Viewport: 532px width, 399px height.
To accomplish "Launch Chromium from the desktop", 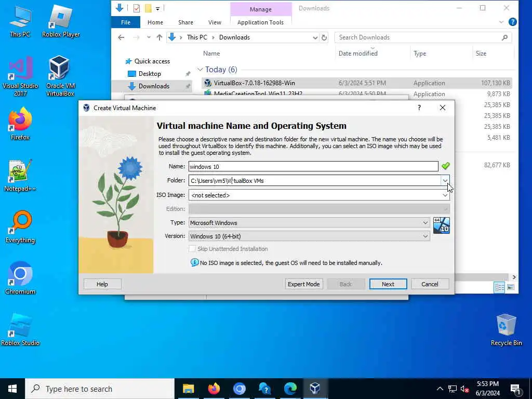I will (20, 278).
